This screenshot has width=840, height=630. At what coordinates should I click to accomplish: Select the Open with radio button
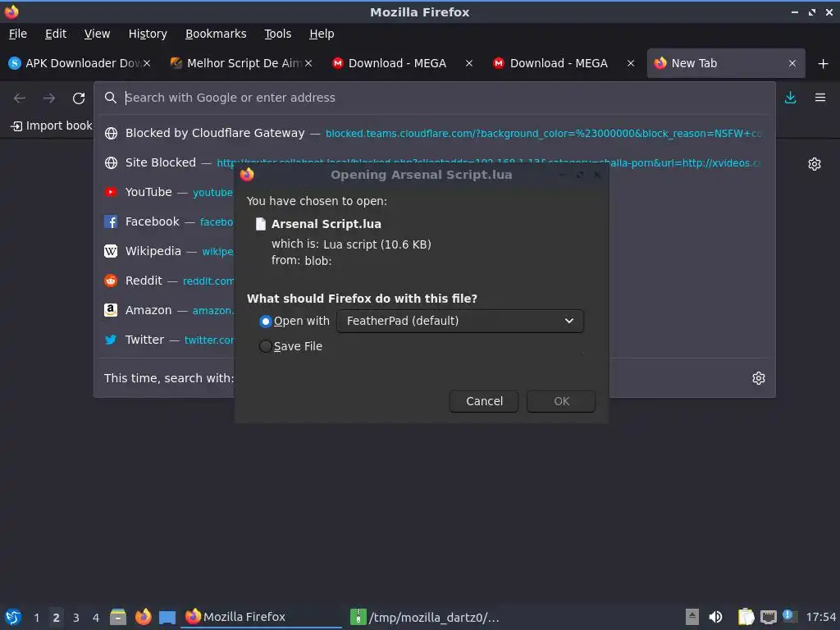tap(265, 322)
